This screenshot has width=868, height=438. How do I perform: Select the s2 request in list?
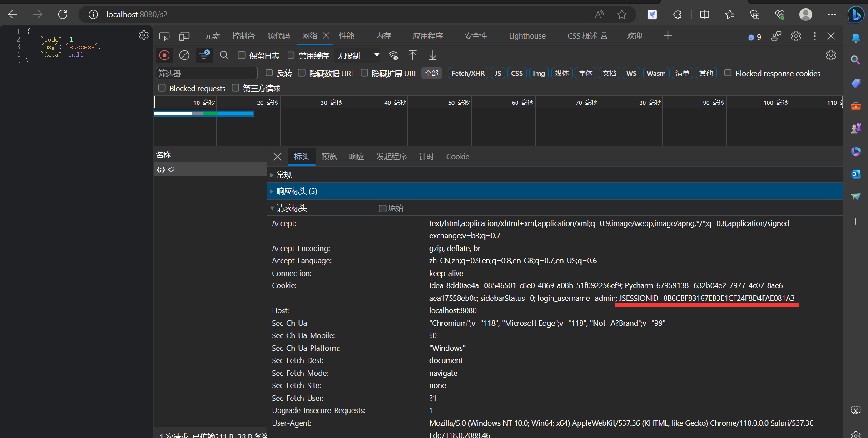pyautogui.click(x=171, y=170)
